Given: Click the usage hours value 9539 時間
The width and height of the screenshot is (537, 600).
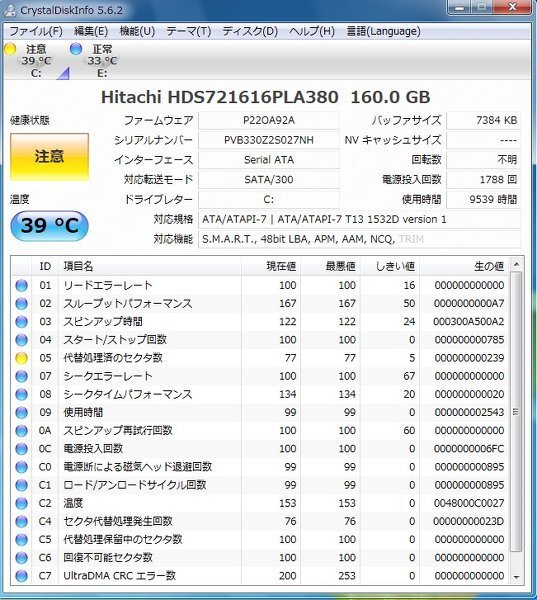Looking at the screenshot, I should (x=483, y=200).
